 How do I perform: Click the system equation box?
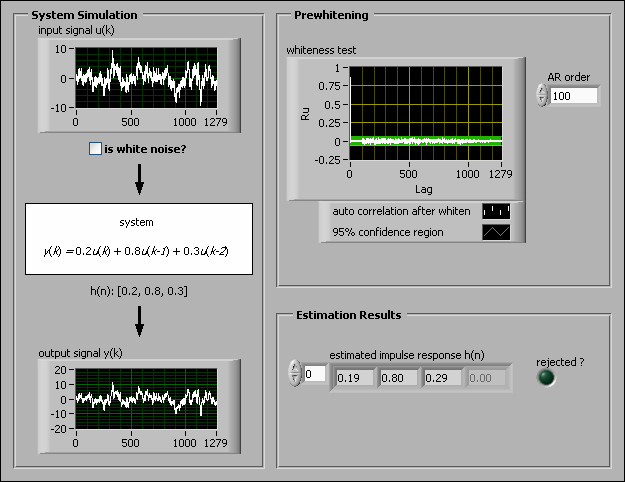coord(139,239)
